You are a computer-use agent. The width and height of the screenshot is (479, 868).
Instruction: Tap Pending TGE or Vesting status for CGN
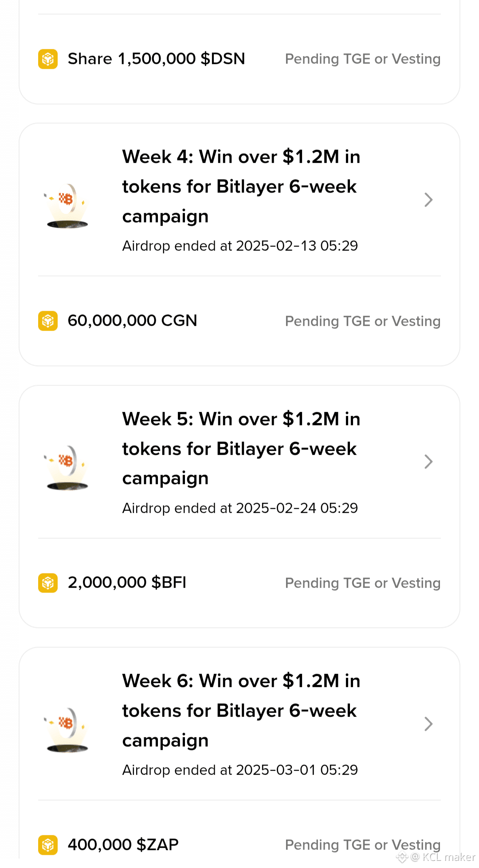click(363, 321)
